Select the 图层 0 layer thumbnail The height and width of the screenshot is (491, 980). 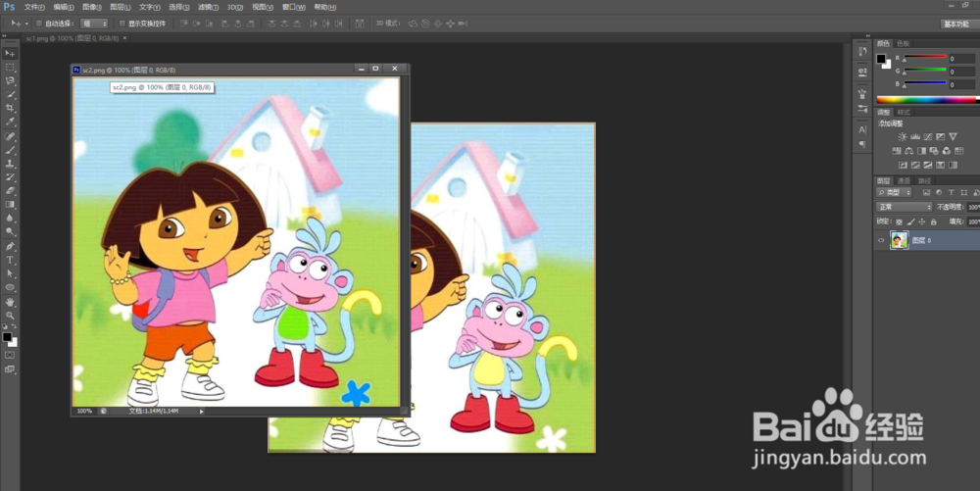tap(899, 240)
